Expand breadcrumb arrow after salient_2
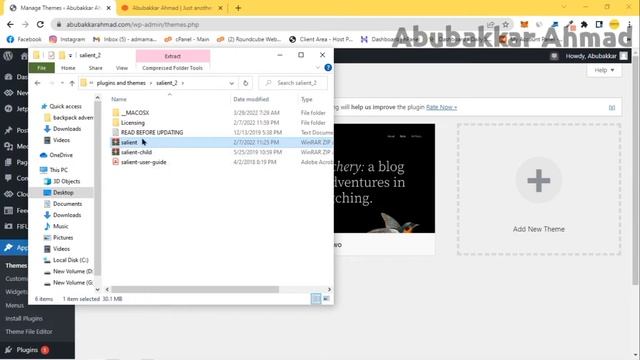The width and height of the screenshot is (640, 360). pos(183,83)
